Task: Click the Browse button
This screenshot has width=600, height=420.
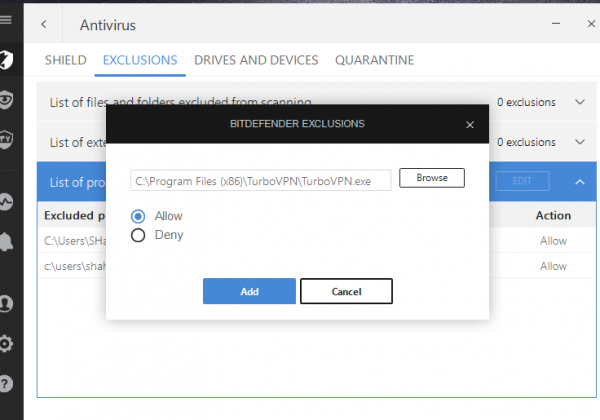Action: (x=432, y=178)
